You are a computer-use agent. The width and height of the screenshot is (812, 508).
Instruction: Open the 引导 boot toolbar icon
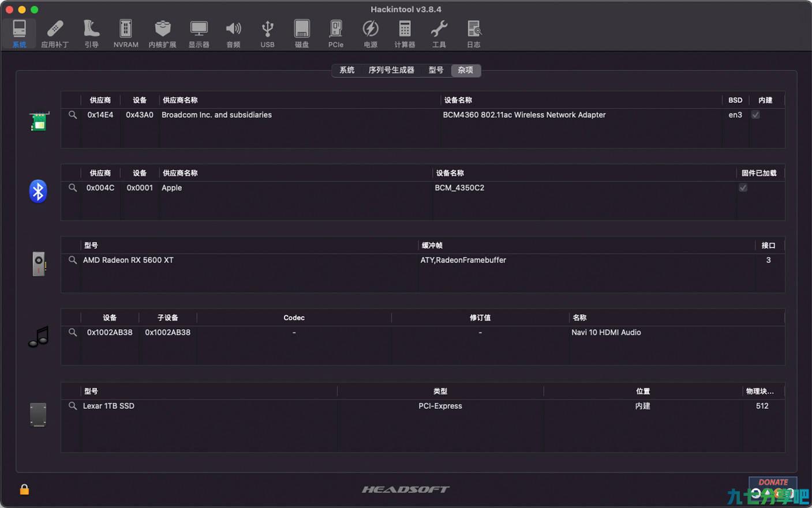(x=91, y=33)
